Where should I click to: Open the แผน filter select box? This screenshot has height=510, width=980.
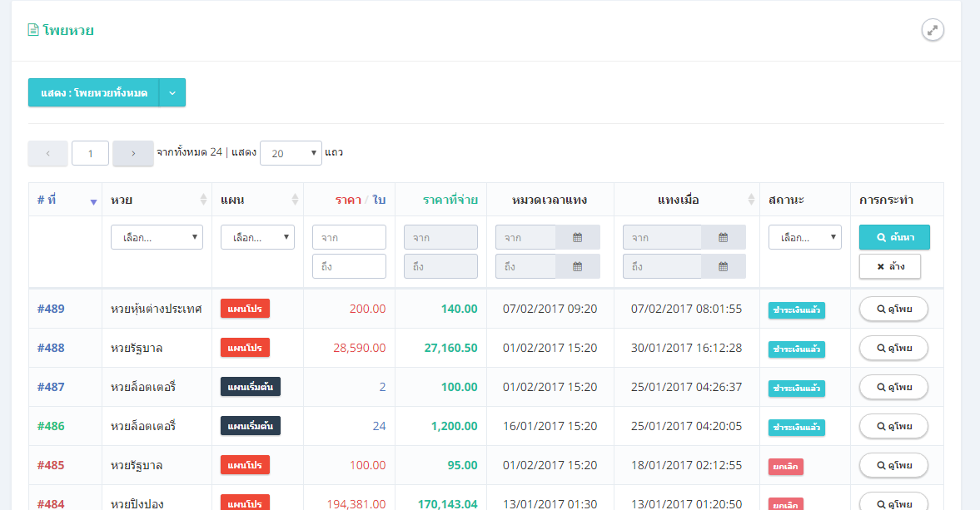pyautogui.click(x=257, y=237)
